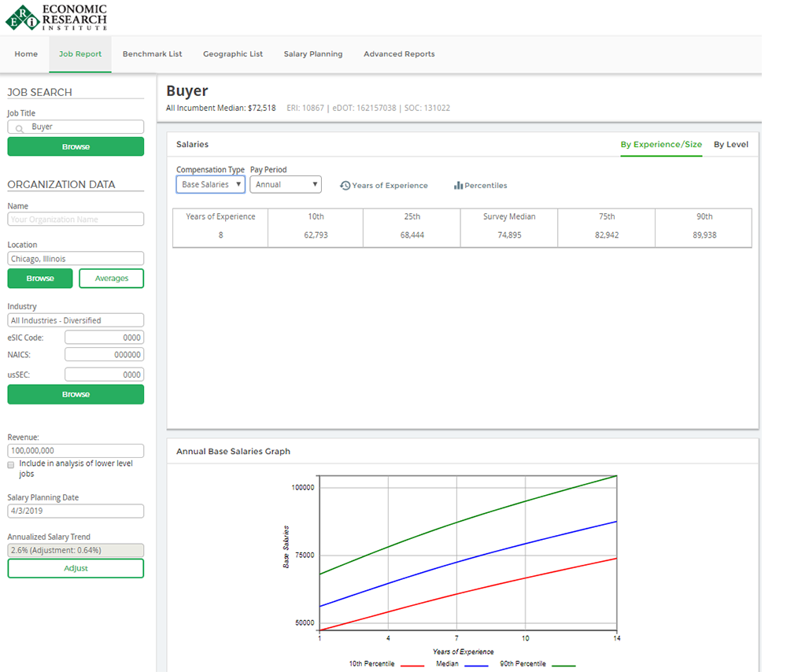Click the Survey Median value 74,895
The image size is (787, 672).
509,234
